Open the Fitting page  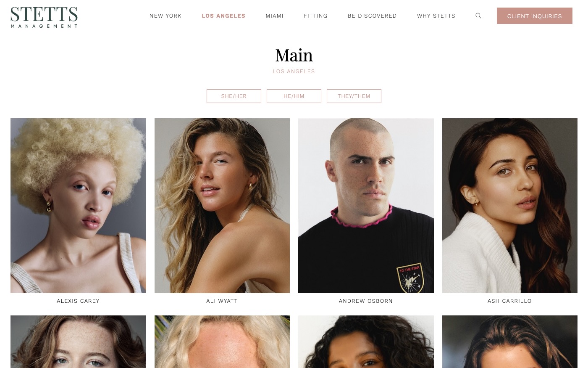(315, 16)
